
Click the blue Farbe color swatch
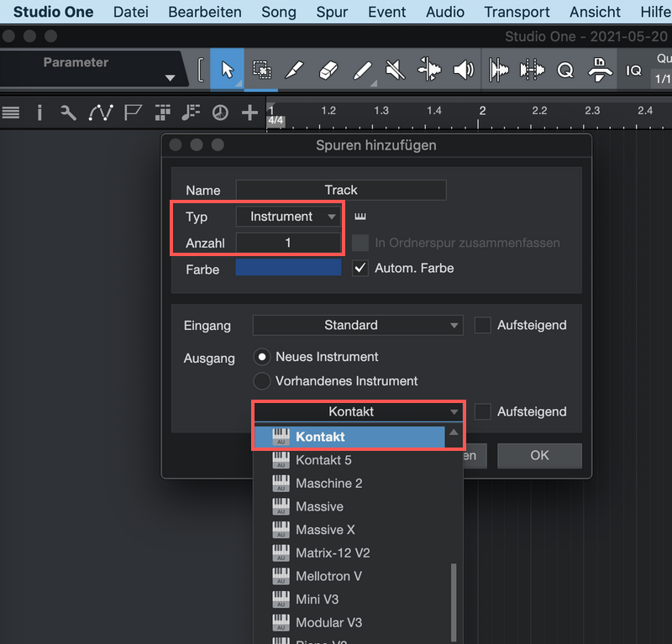pos(288,268)
